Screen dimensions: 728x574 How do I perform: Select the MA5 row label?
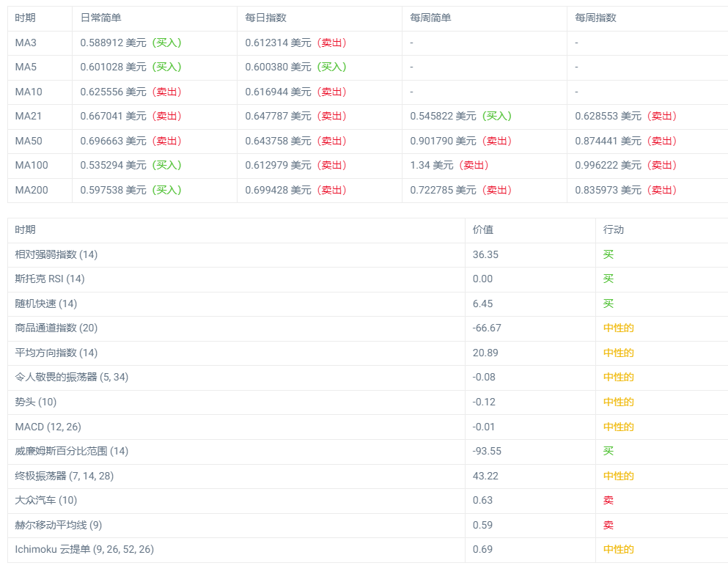pos(26,67)
